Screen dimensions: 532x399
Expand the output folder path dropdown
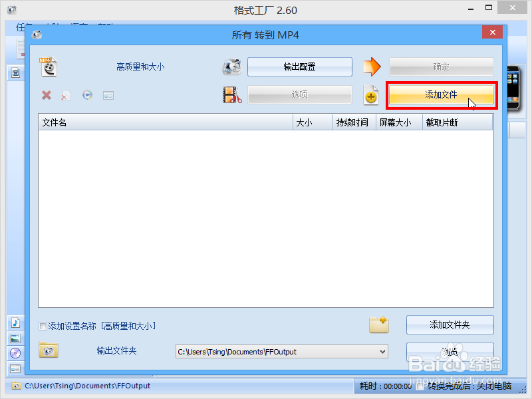click(383, 352)
